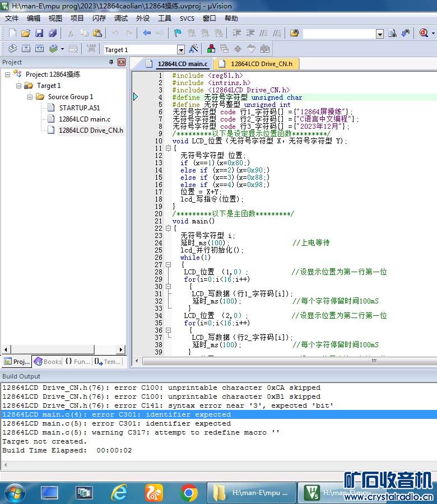Viewport: 437px width, 504px height.
Task: Click the Open file folder icon
Action: pyautogui.click(x=26, y=34)
